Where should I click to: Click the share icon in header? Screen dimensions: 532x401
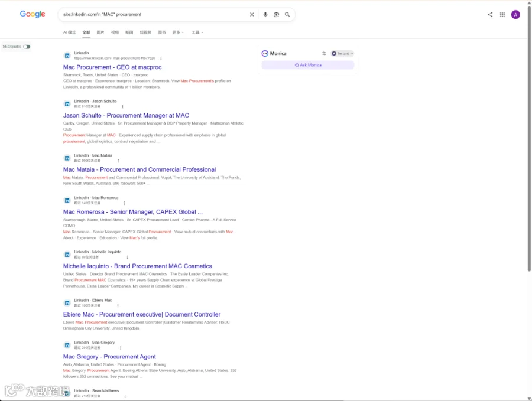490,15
